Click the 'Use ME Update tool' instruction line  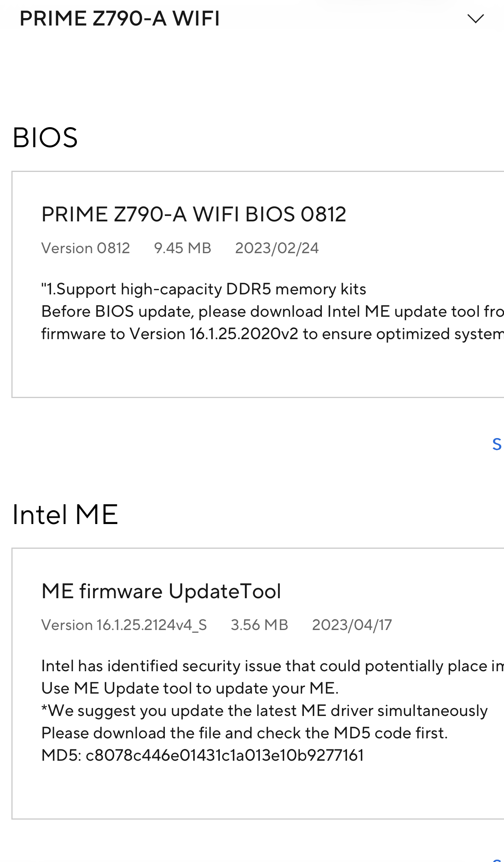click(x=190, y=689)
